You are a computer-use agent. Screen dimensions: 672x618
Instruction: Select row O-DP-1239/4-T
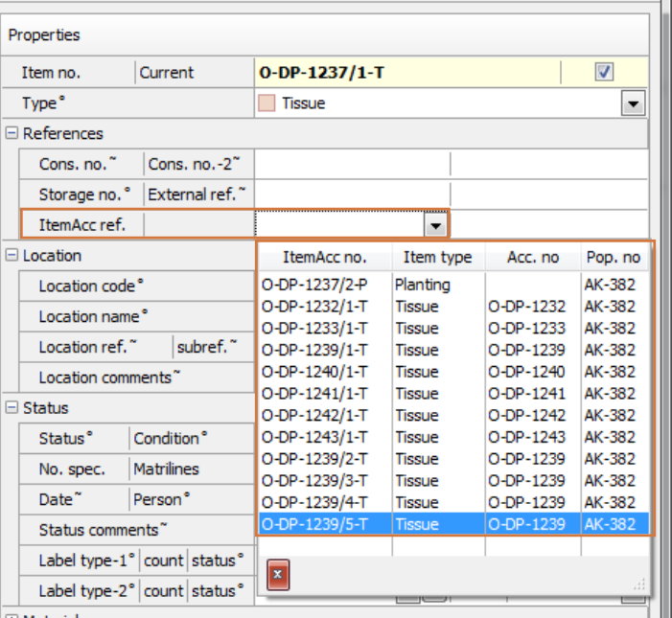[453, 503]
